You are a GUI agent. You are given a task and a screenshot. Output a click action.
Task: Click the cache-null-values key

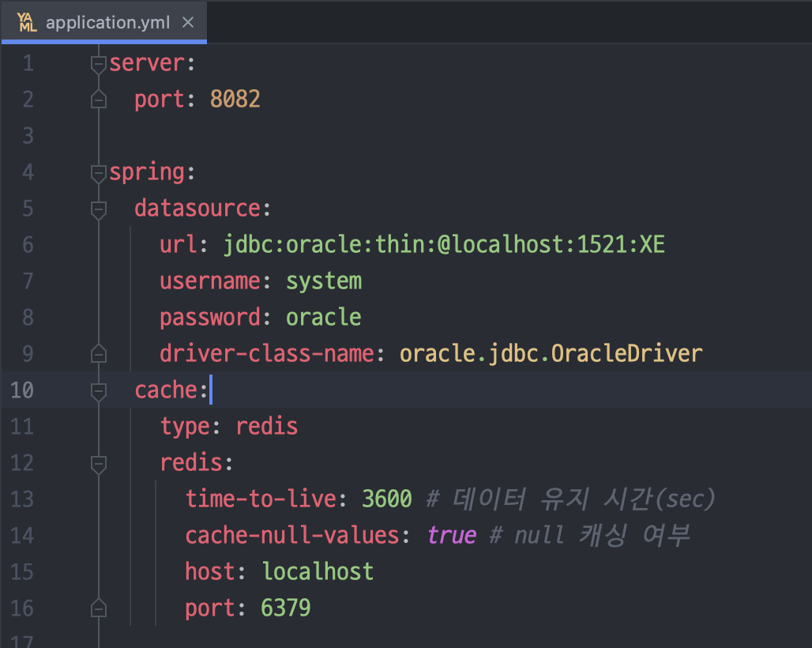point(292,535)
